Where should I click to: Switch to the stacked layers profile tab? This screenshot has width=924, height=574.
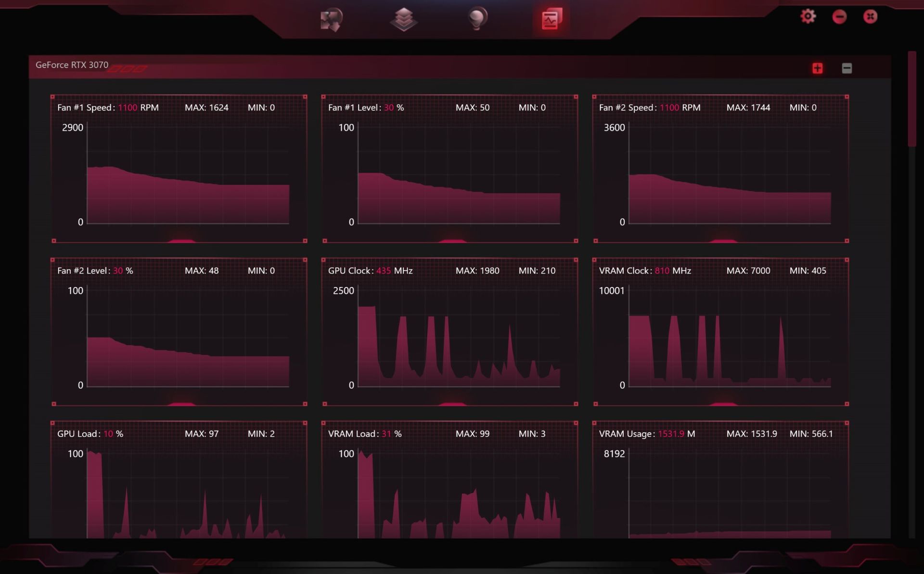tap(403, 20)
